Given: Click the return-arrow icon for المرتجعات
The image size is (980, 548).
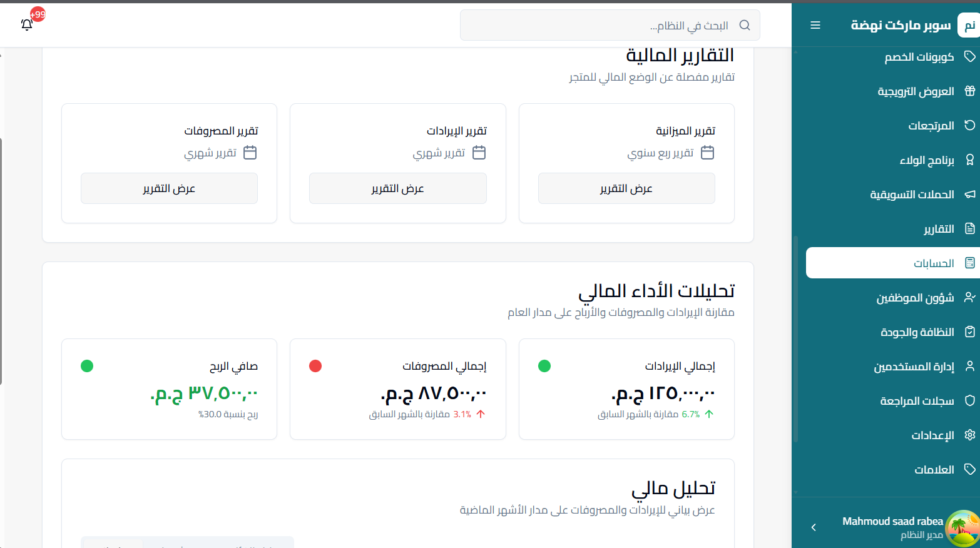Looking at the screenshot, I should [969, 125].
